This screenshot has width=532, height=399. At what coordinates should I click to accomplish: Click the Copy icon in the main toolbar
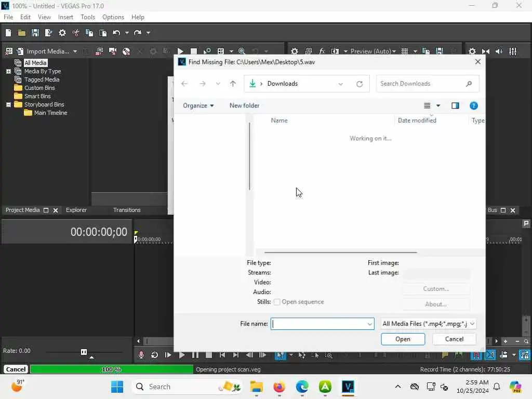pos(89,33)
